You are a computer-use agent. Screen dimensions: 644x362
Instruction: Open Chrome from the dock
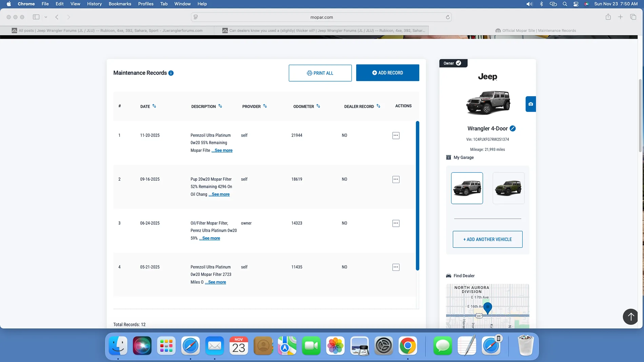407,346
